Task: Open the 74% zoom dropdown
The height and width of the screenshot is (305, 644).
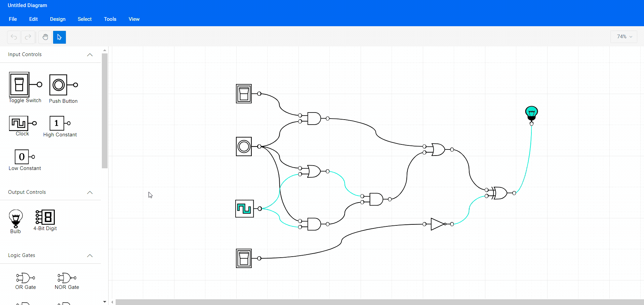Action: pos(624,37)
